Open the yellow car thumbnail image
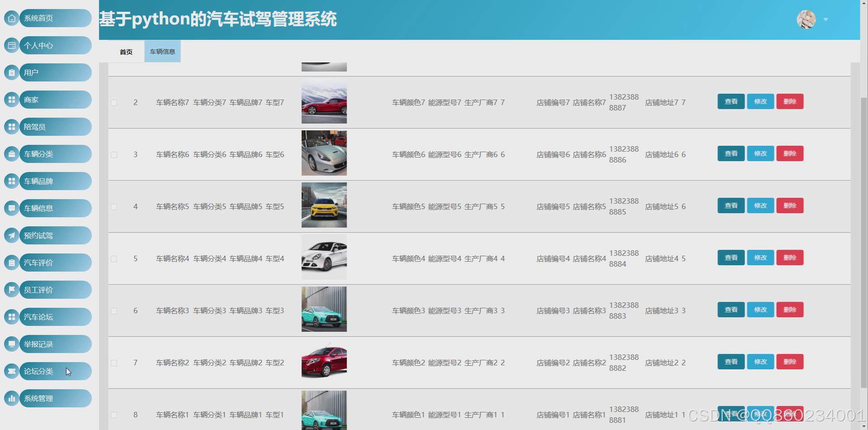This screenshot has width=868, height=430. click(x=324, y=205)
